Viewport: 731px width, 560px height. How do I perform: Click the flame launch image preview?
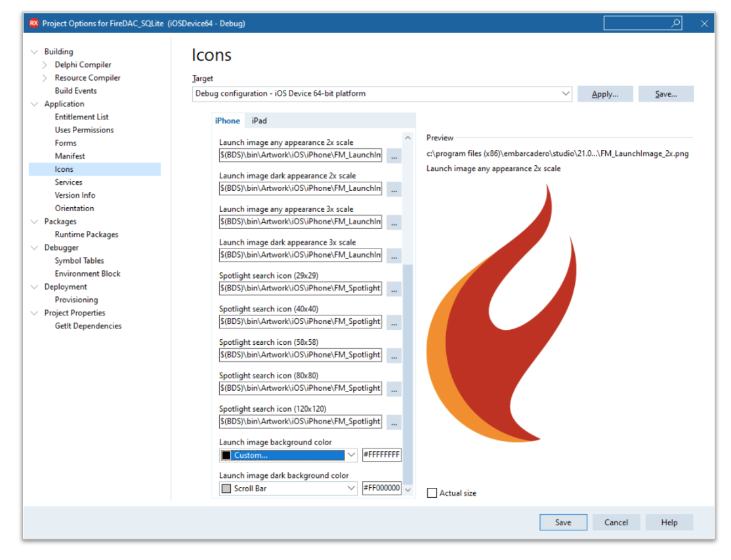click(501, 313)
